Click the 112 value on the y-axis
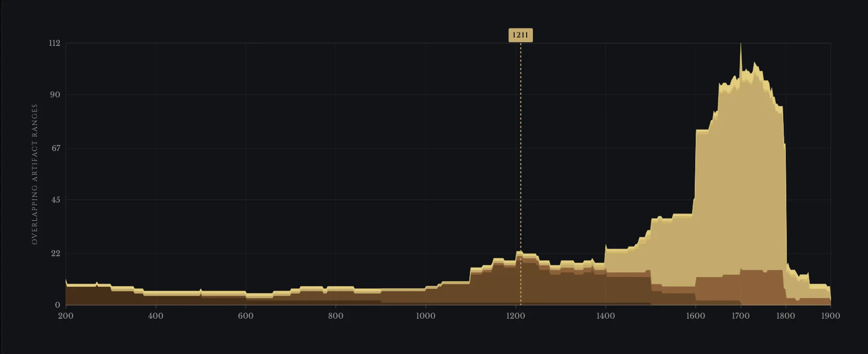This screenshot has width=868, height=354. click(55, 43)
